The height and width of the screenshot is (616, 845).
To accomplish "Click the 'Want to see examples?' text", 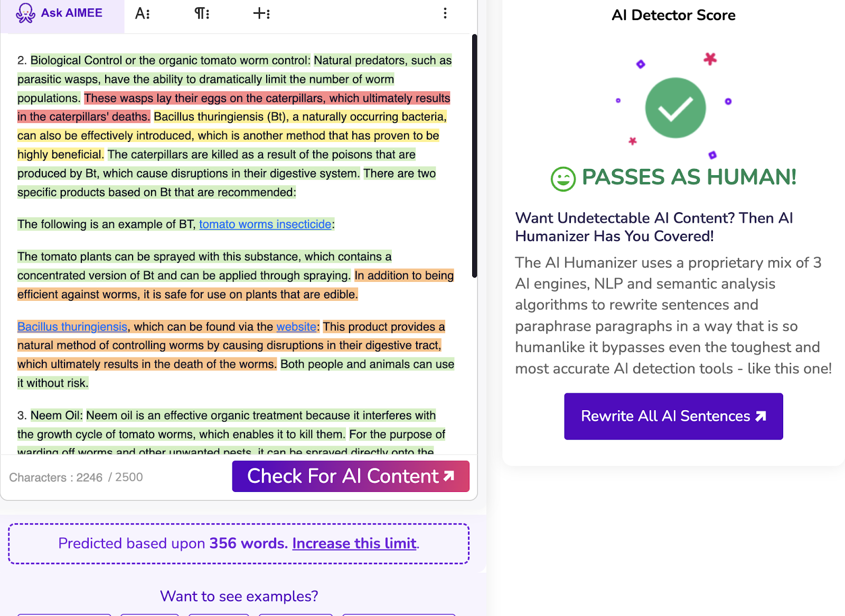I will click(239, 596).
